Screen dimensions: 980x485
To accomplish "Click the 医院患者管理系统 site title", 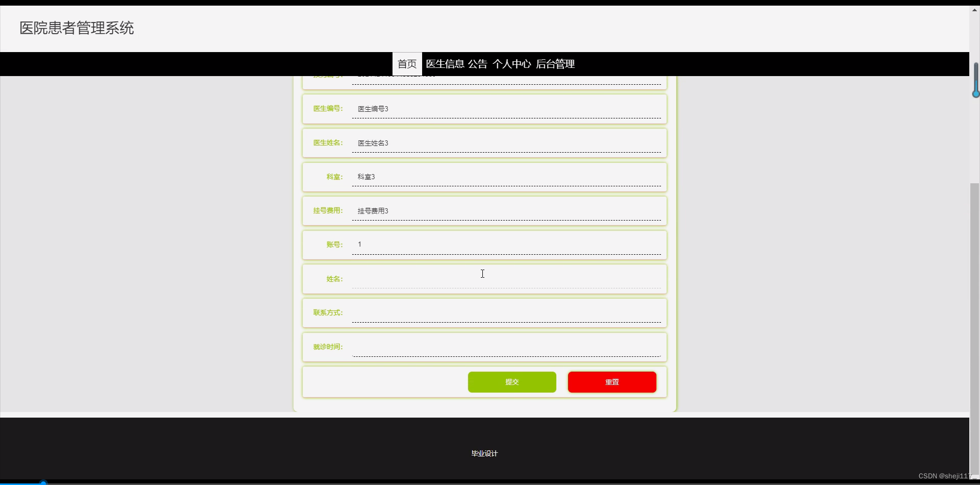I will tap(76, 28).
